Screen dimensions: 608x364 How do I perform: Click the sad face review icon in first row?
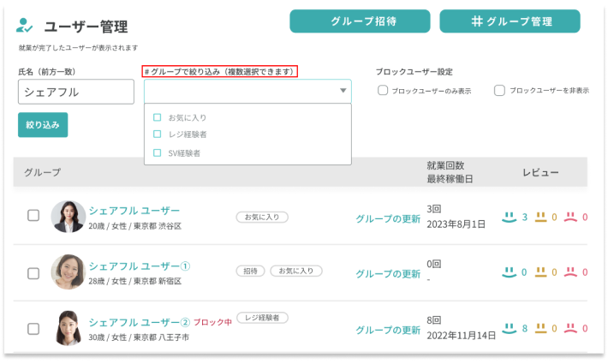click(571, 217)
